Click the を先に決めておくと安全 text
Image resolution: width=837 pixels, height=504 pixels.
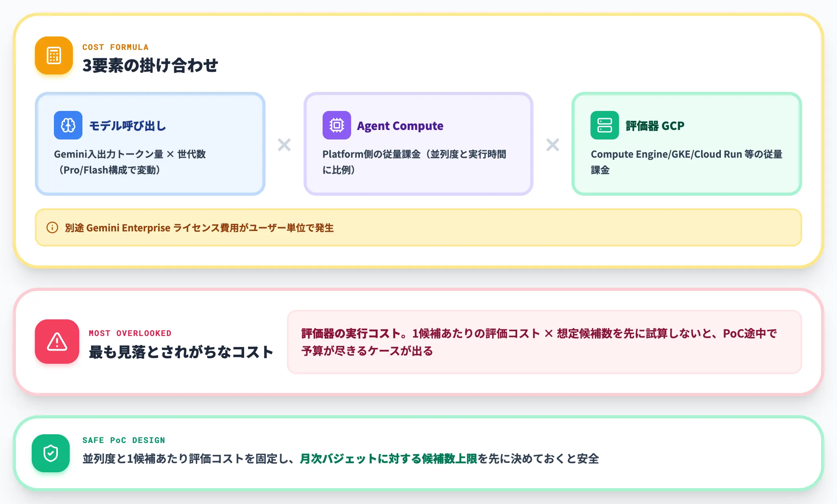coord(538,459)
